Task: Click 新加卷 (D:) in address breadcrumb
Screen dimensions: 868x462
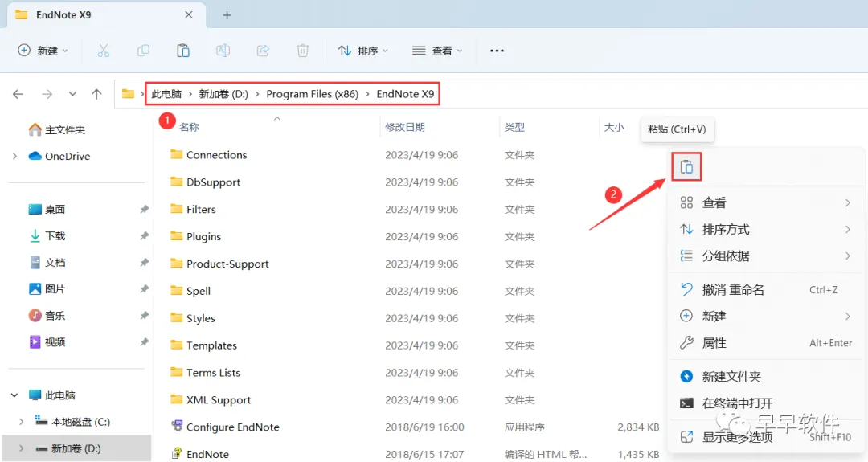Action: (x=223, y=94)
